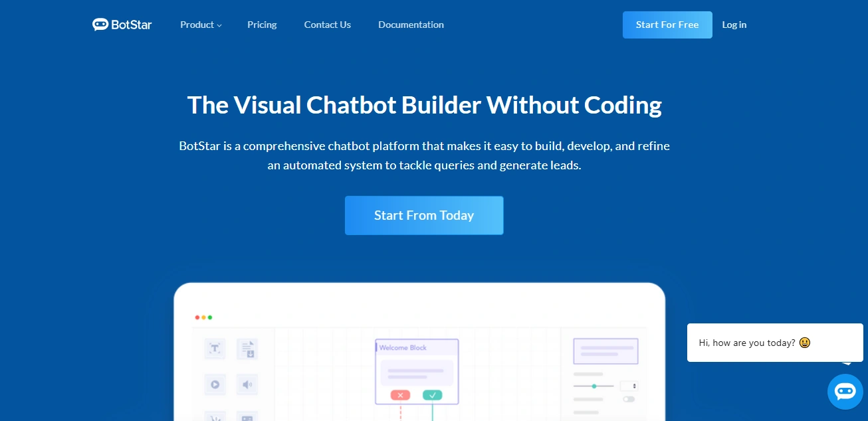Open the Documentation link
868x421 pixels.
click(411, 25)
